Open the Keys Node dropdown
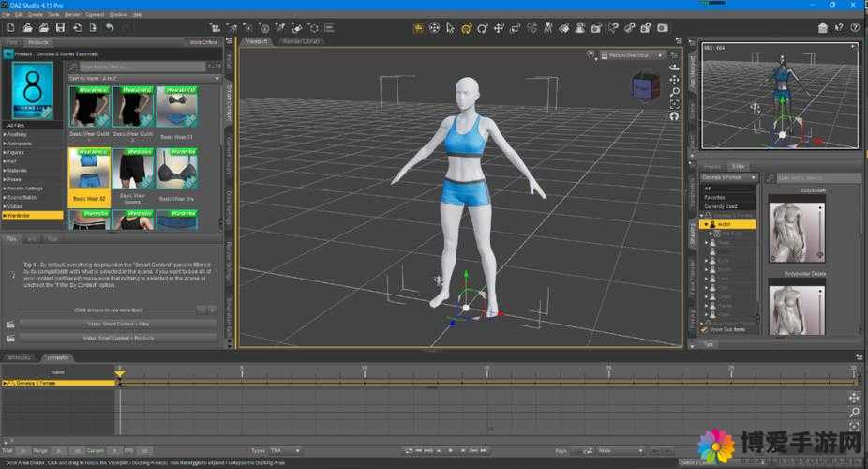868x469 pixels. click(x=620, y=451)
